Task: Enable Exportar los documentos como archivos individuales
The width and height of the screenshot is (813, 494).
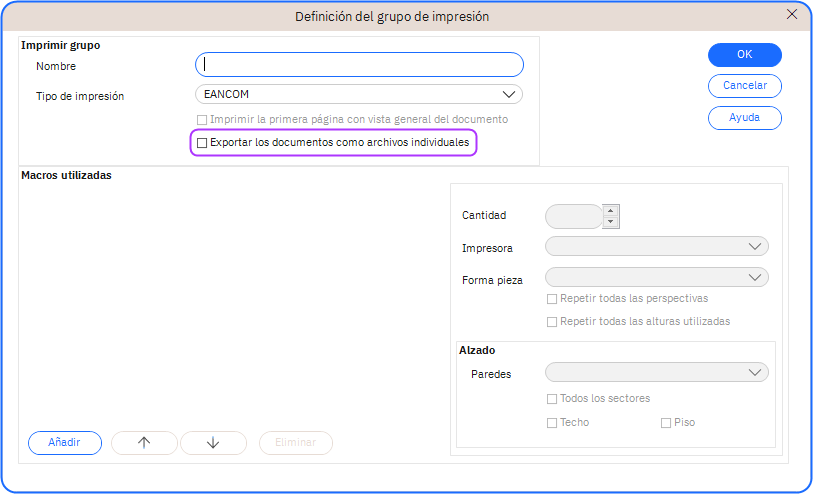Action: pos(202,144)
